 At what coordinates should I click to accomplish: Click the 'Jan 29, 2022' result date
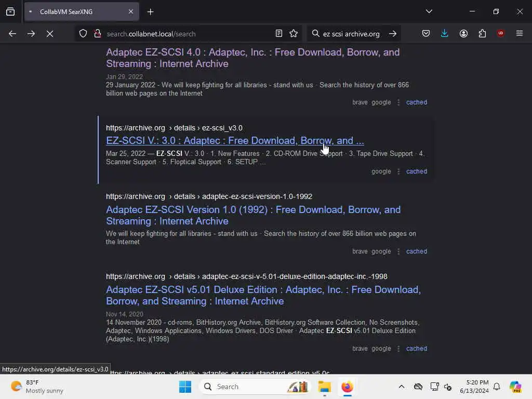click(x=124, y=77)
